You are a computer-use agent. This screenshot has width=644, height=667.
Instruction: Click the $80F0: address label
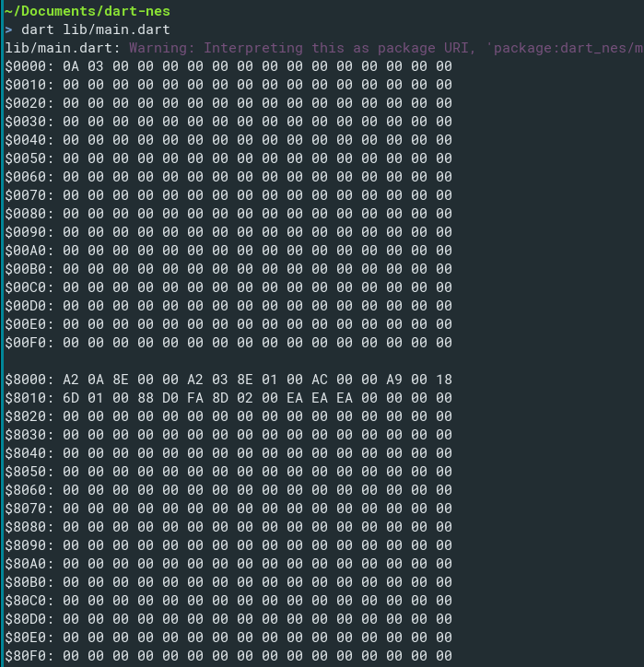click(29, 656)
